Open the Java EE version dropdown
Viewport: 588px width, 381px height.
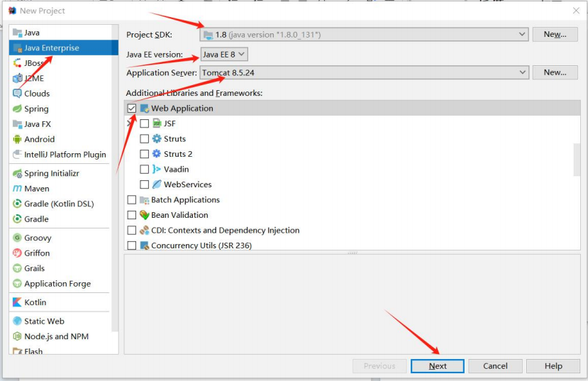point(224,55)
